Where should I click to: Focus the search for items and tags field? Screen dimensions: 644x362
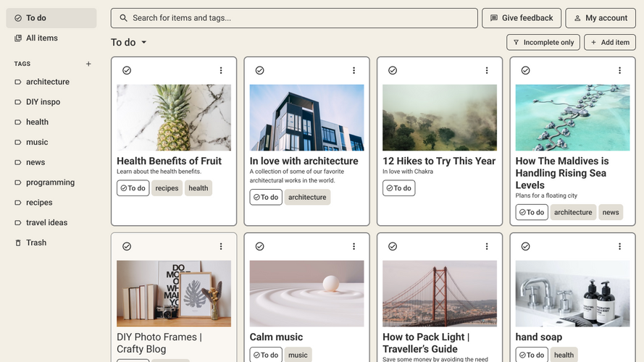pos(294,18)
